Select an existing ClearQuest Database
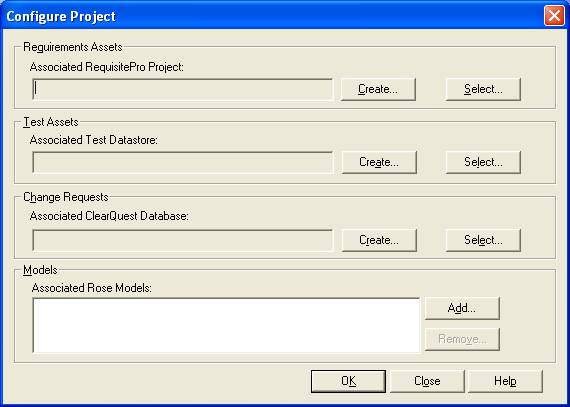This screenshot has height=407, width=570. 483,240
